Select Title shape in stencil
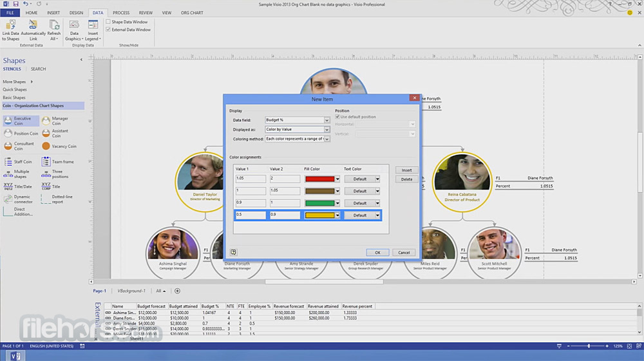Image resolution: width=644 pixels, height=361 pixels. click(x=52, y=186)
